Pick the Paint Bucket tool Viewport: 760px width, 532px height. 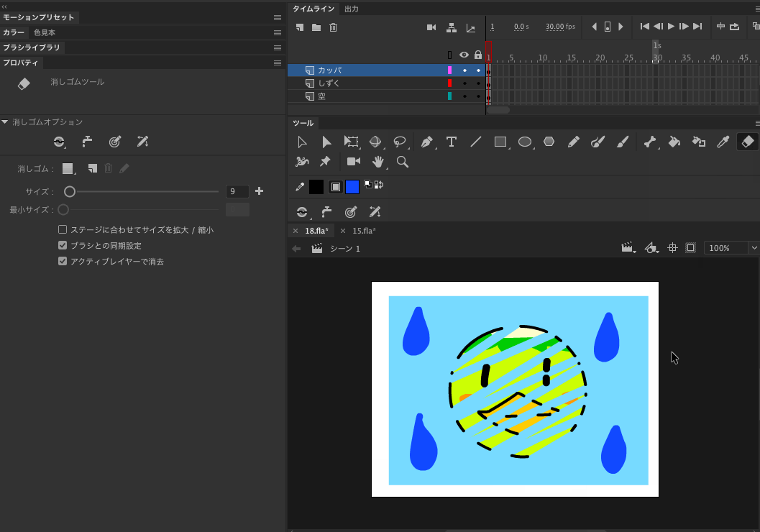click(674, 142)
